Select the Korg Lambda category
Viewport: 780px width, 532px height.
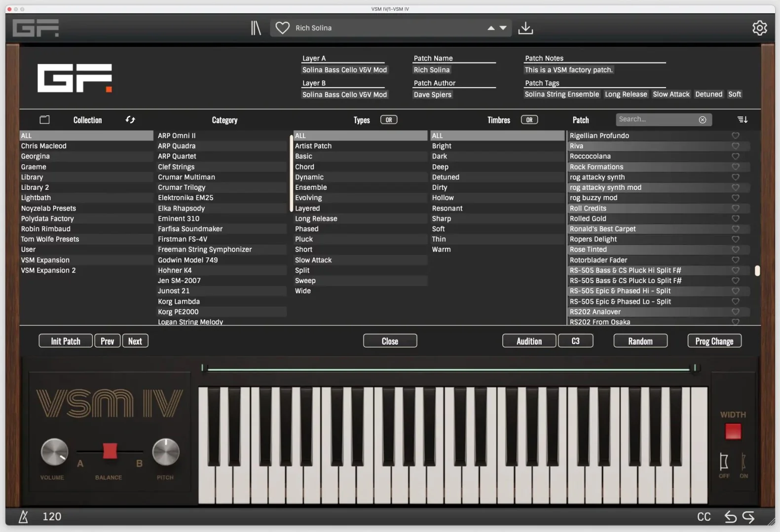222,301
